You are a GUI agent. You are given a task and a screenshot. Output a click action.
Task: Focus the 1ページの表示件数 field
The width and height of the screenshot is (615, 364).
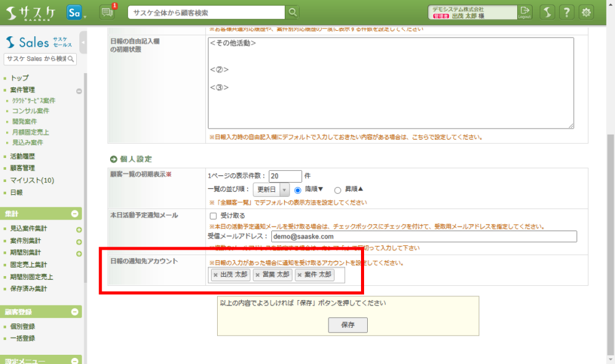285,176
